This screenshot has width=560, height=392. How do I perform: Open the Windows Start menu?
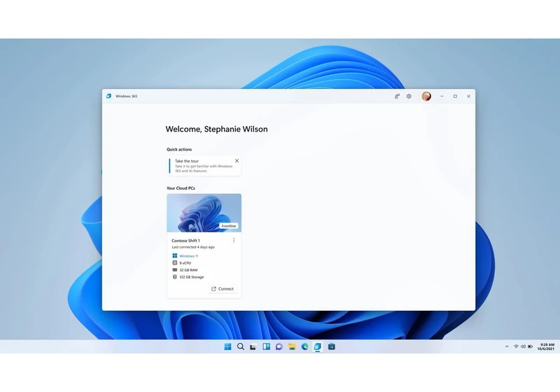(x=227, y=346)
